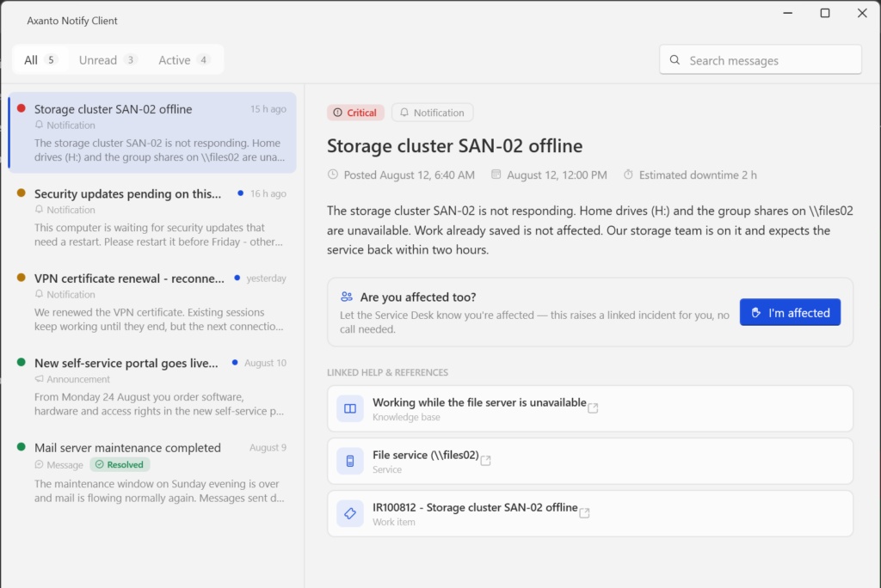
Task: Click blue unread dot on VPN certificate message
Action: [237, 278]
